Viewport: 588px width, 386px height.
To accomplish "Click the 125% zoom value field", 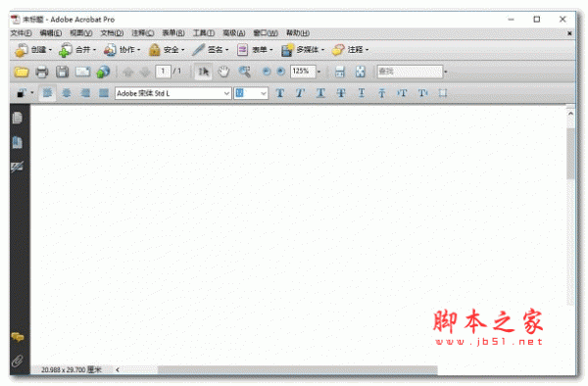I will (x=303, y=72).
